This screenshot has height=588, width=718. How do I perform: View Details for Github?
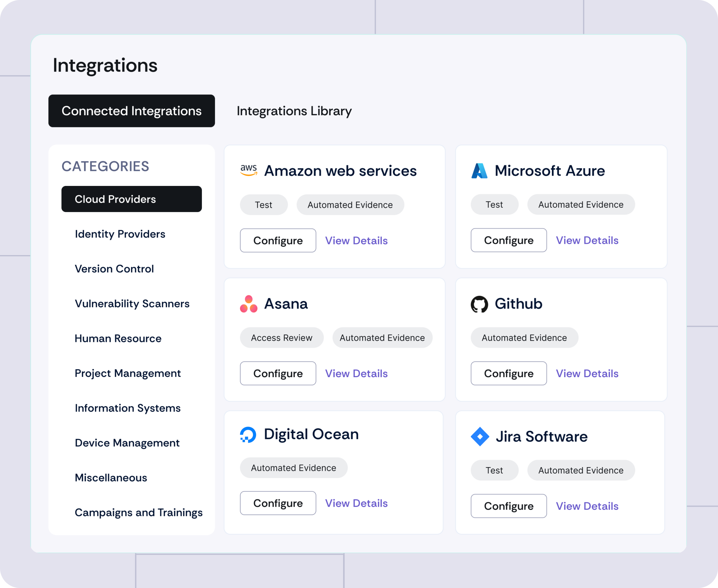[587, 373]
